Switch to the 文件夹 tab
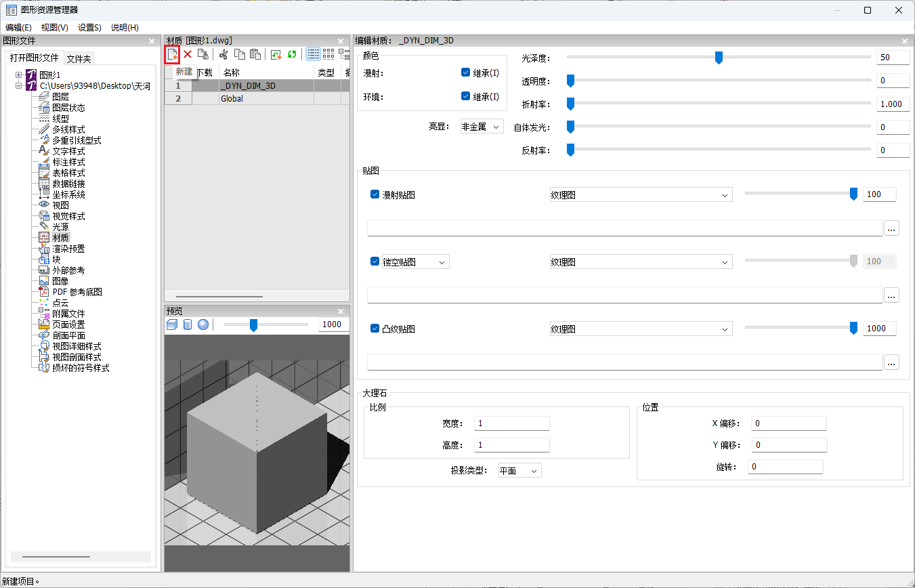Screen dimensions: 915x588 [x=79, y=59]
